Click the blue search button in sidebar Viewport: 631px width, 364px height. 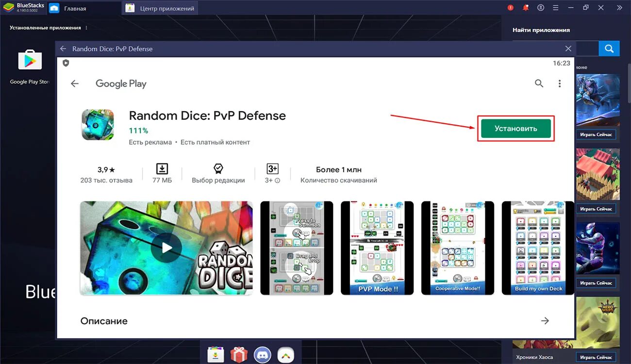[609, 49]
